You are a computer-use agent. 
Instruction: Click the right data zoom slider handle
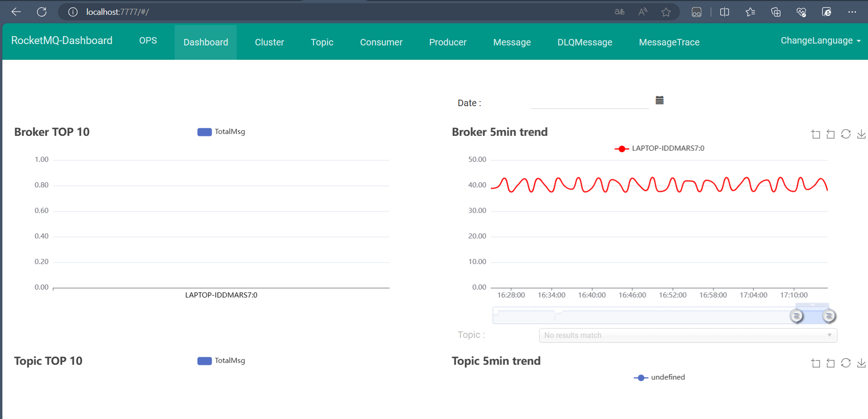pyautogui.click(x=829, y=316)
